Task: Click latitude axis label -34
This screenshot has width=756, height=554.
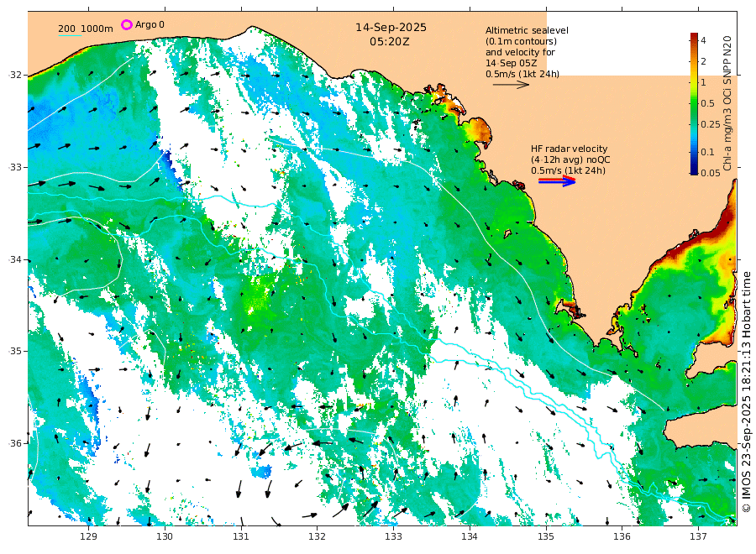Action: [15, 259]
